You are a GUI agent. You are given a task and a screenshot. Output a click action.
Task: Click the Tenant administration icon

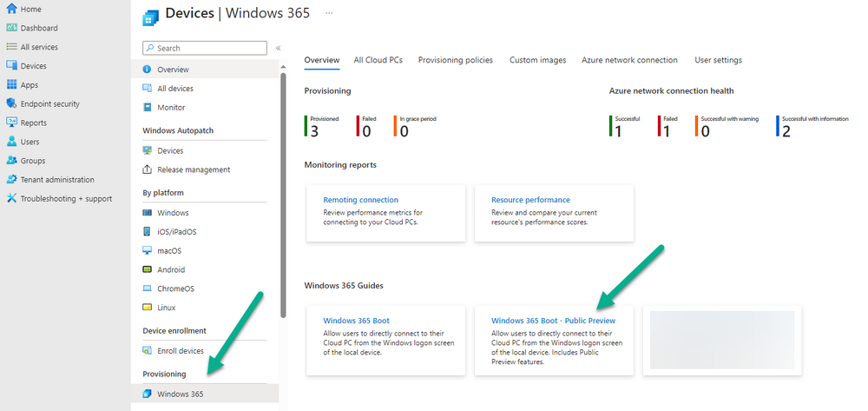point(11,180)
